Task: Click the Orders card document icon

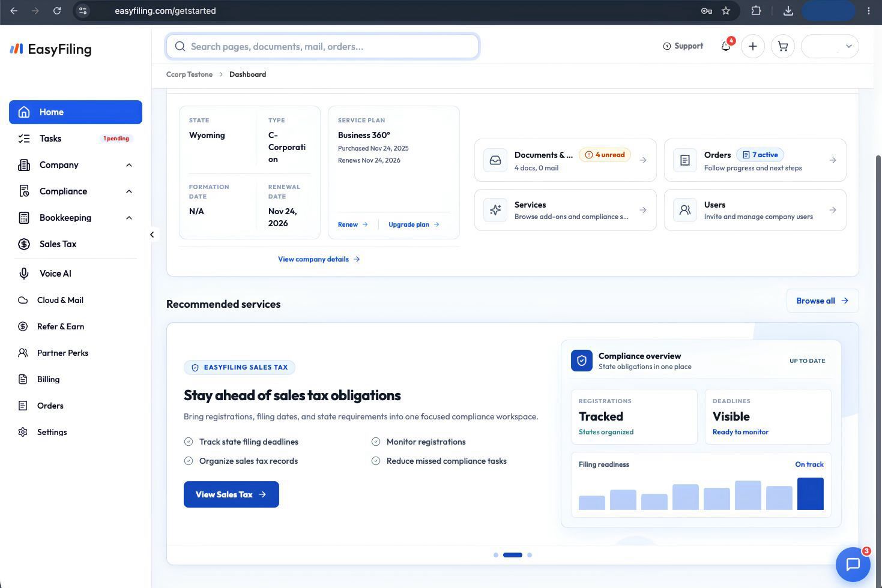Action: tap(685, 160)
